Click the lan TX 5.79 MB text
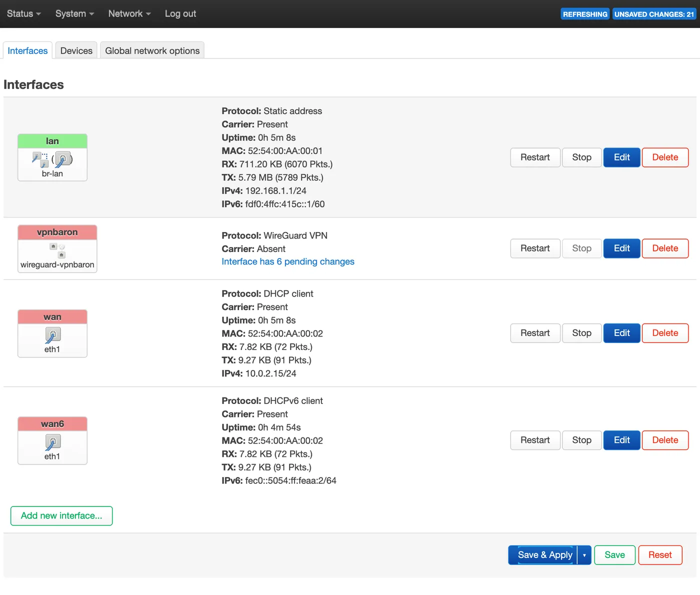The width and height of the screenshot is (700, 595). (272, 177)
